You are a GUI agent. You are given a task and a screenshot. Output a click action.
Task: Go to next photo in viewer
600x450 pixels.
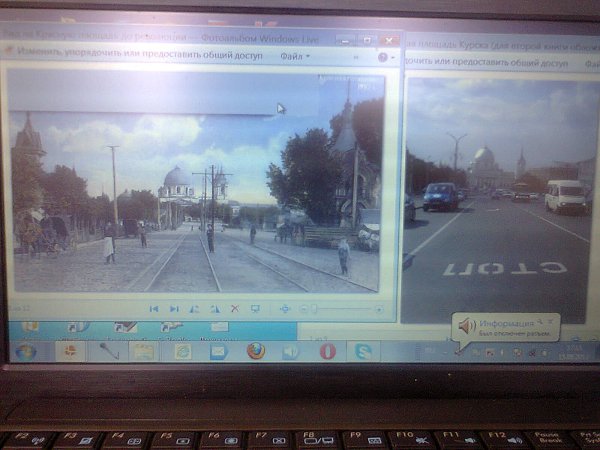174,309
